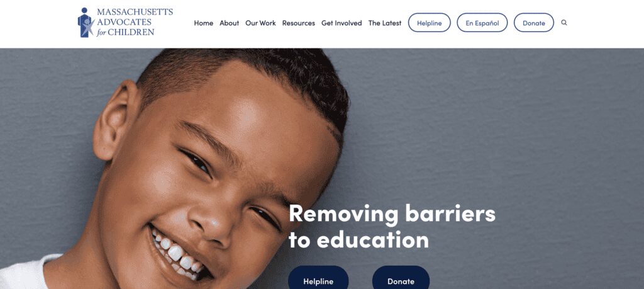The image size is (644, 289).
Task: Click the outlined Helpline button in header
Action: coord(429,23)
